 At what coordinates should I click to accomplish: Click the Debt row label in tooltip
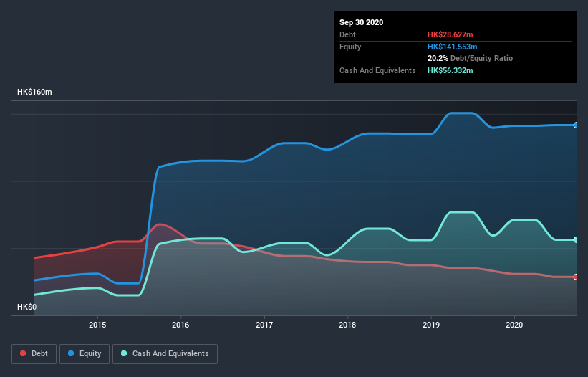coord(347,34)
